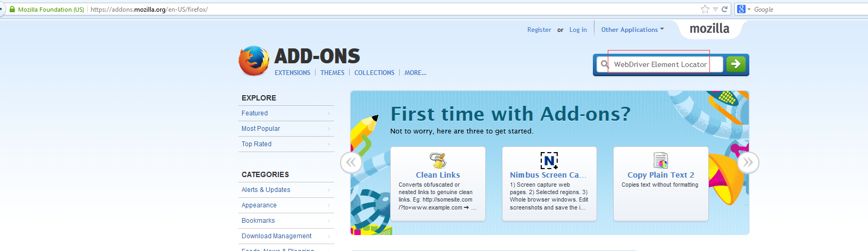The image size is (868, 251).
Task: Click the ADD-ONS heading title
Action: (x=317, y=56)
